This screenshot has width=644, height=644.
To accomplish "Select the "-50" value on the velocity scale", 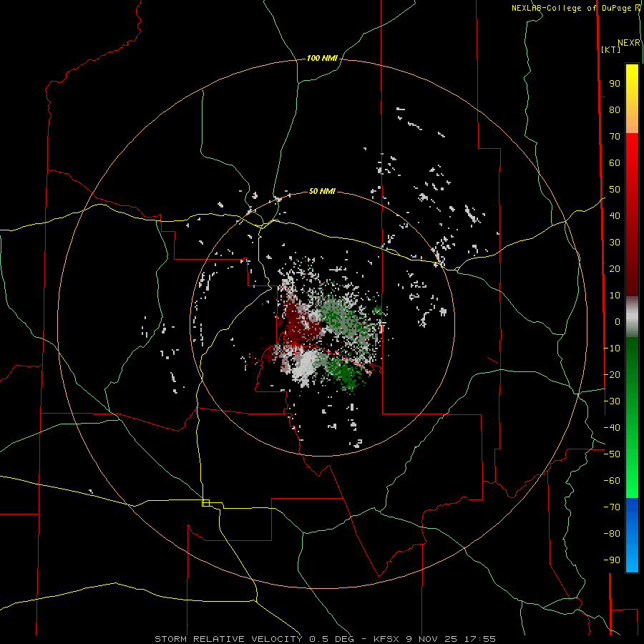I will [x=612, y=454].
